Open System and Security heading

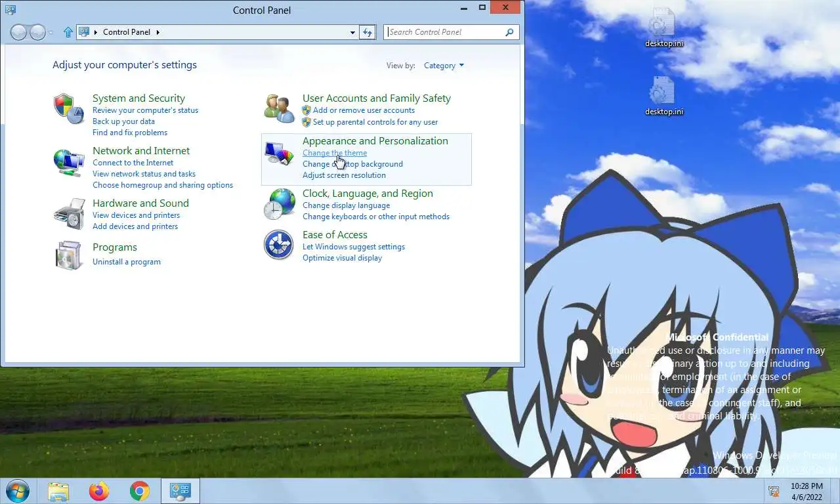pyautogui.click(x=138, y=98)
